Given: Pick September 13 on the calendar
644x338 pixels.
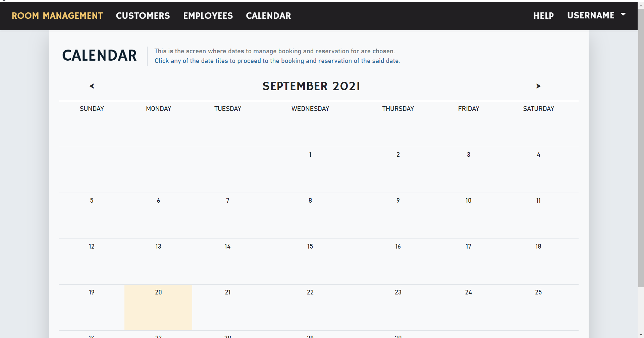Looking at the screenshot, I should (158, 262).
